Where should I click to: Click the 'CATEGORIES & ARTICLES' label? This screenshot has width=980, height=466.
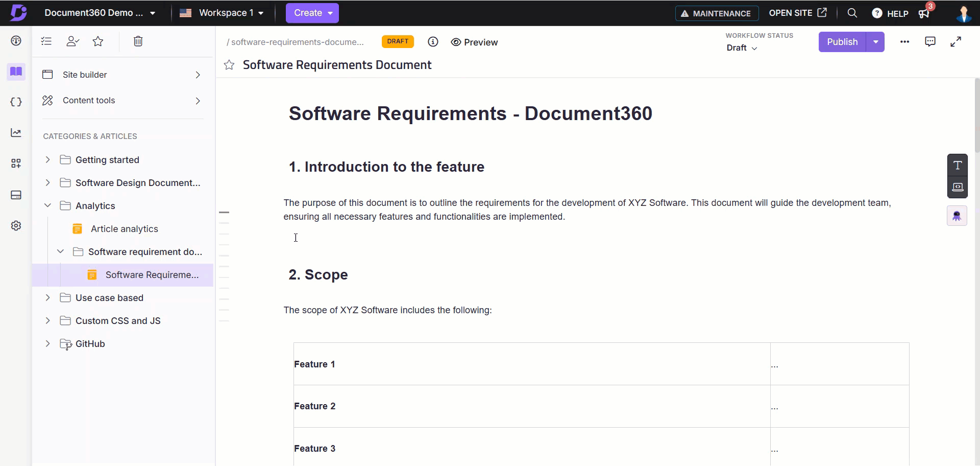coord(90,136)
